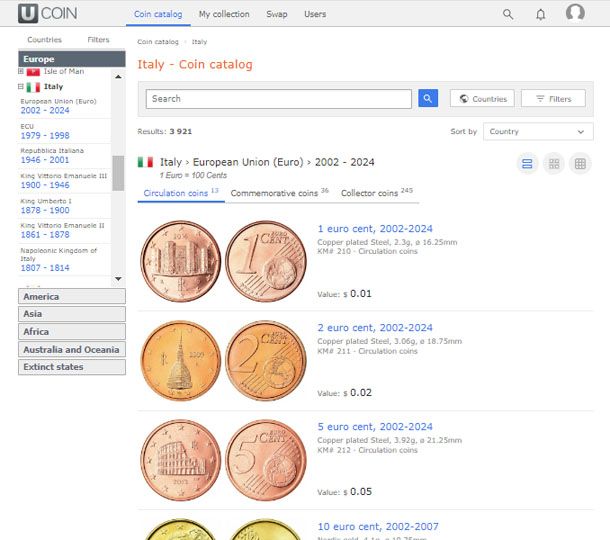Screen dimensions: 610x540
Task: Expand the America region section
Action: [72, 296]
